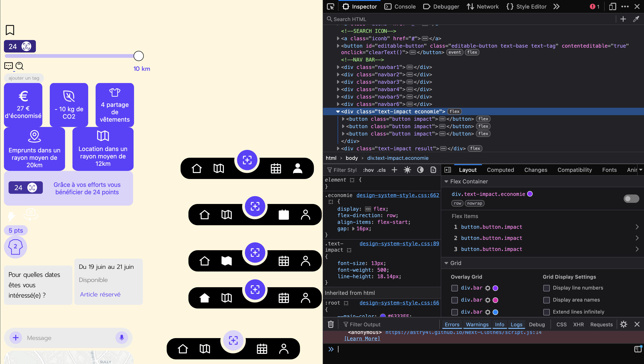Enable Display line numbers for grid
644x364 pixels.
click(x=546, y=288)
